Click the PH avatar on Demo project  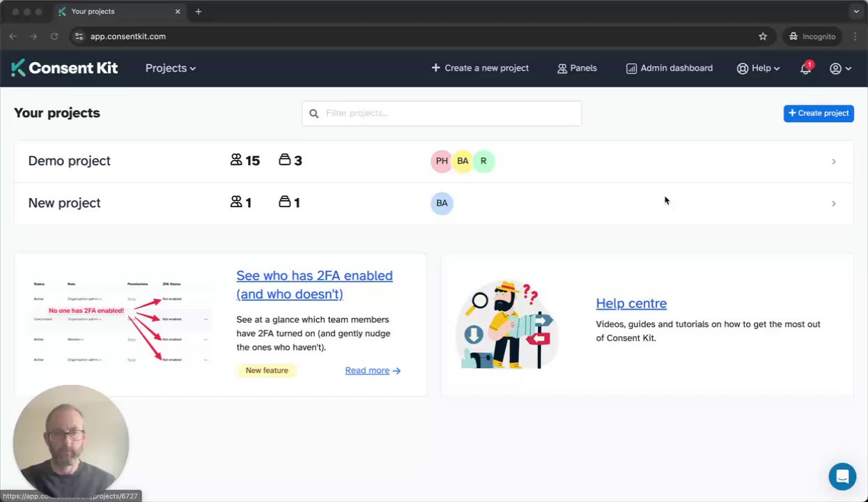442,161
